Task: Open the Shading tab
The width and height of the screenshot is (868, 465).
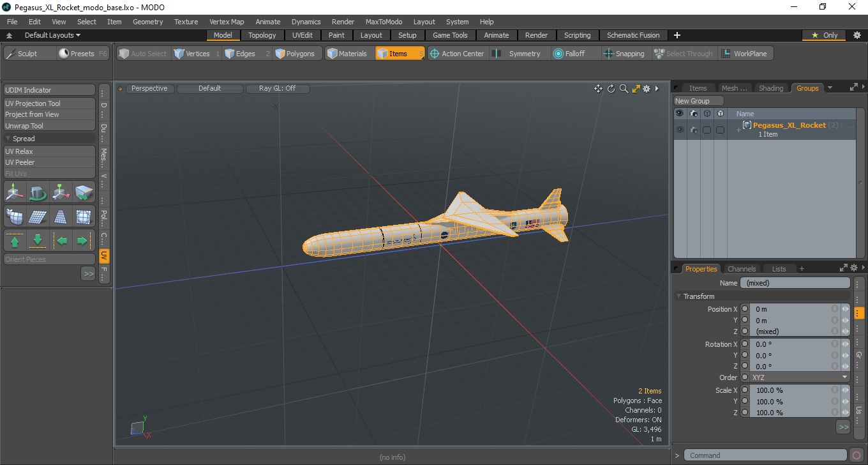Action: 771,88
